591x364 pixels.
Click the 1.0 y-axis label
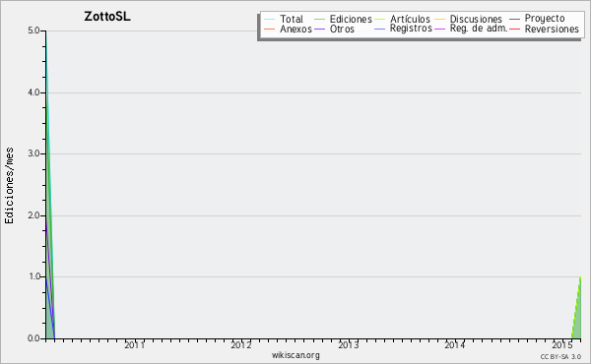33,276
